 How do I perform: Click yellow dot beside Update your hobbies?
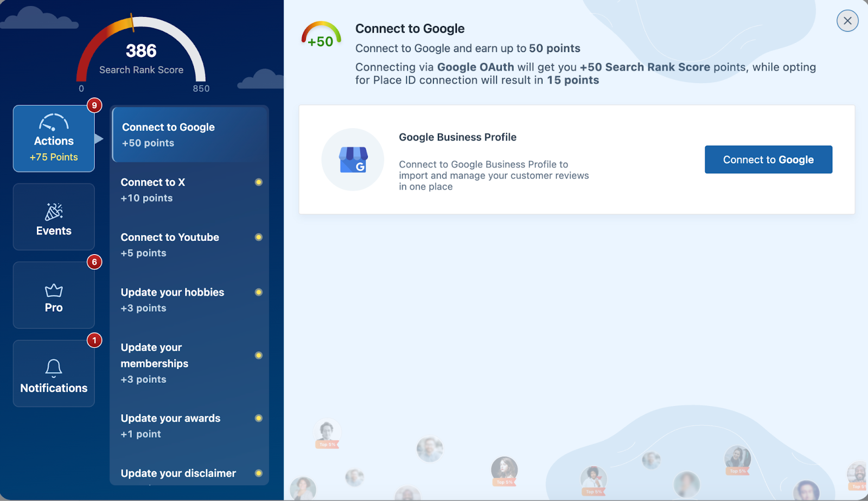(259, 292)
